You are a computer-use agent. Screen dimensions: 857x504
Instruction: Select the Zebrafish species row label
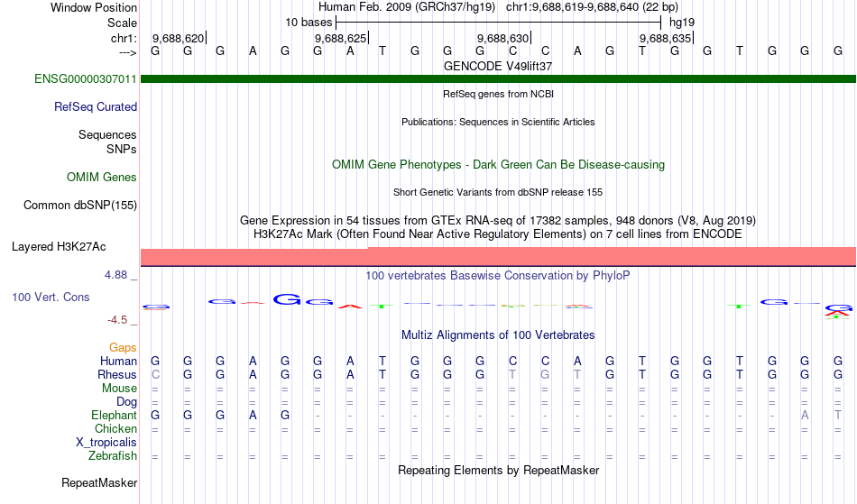click(x=113, y=456)
